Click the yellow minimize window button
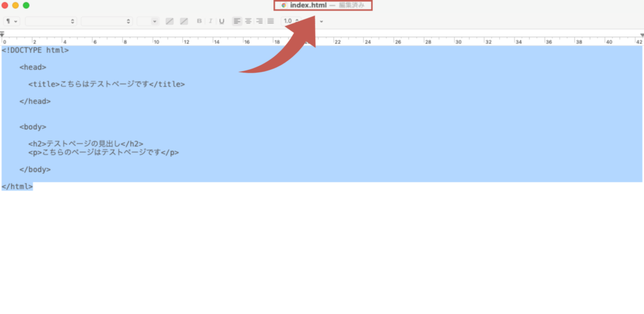This screenshot has width=644, height=314. pos(16,5)
